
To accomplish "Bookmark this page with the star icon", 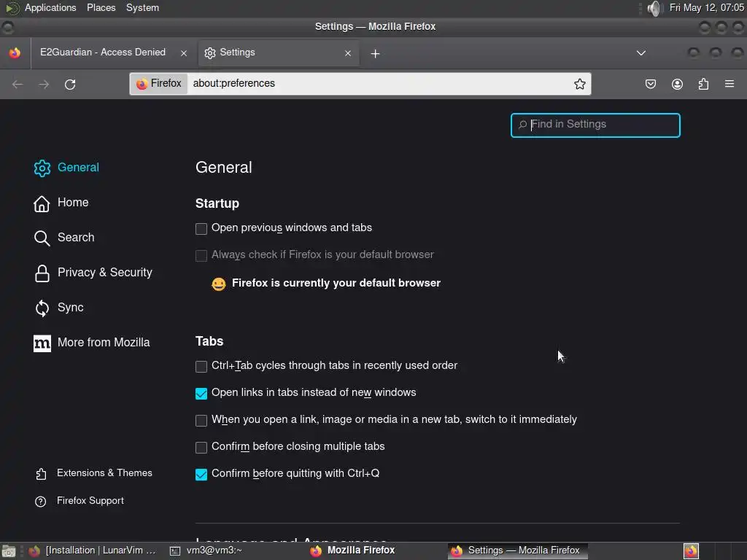I will pos(579,84).
